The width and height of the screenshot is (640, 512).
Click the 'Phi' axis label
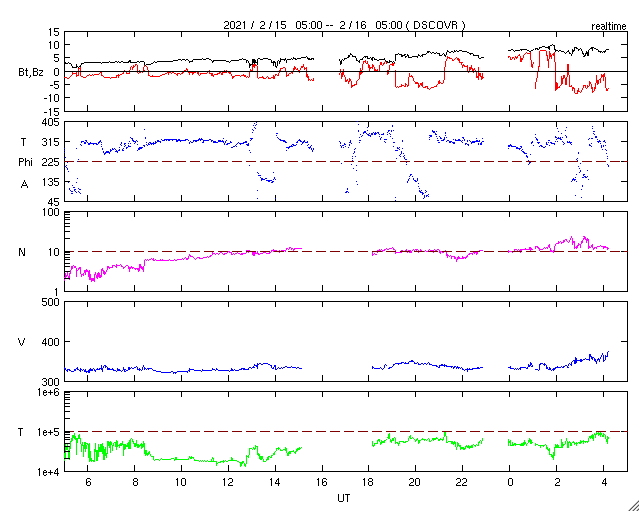pyautogui.click(x=25, y=163)
